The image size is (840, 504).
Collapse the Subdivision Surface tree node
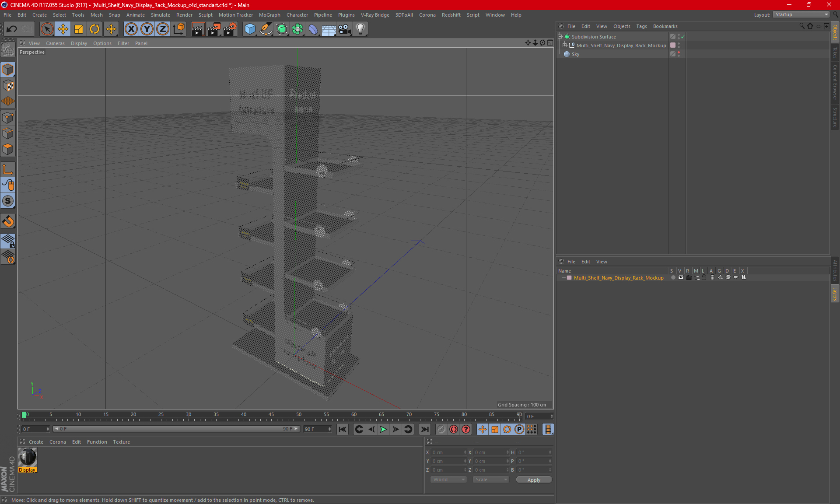pyautogui.click(x=560, y=37)
